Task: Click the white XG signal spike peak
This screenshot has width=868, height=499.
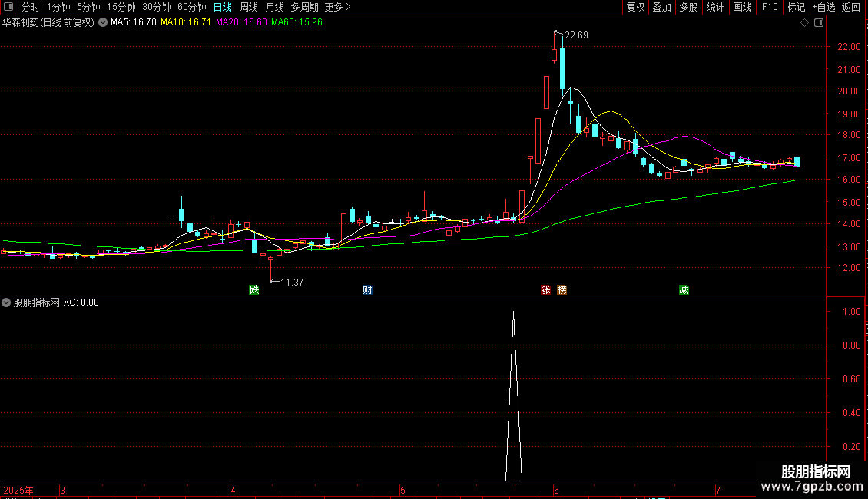Action: [514, 313]
